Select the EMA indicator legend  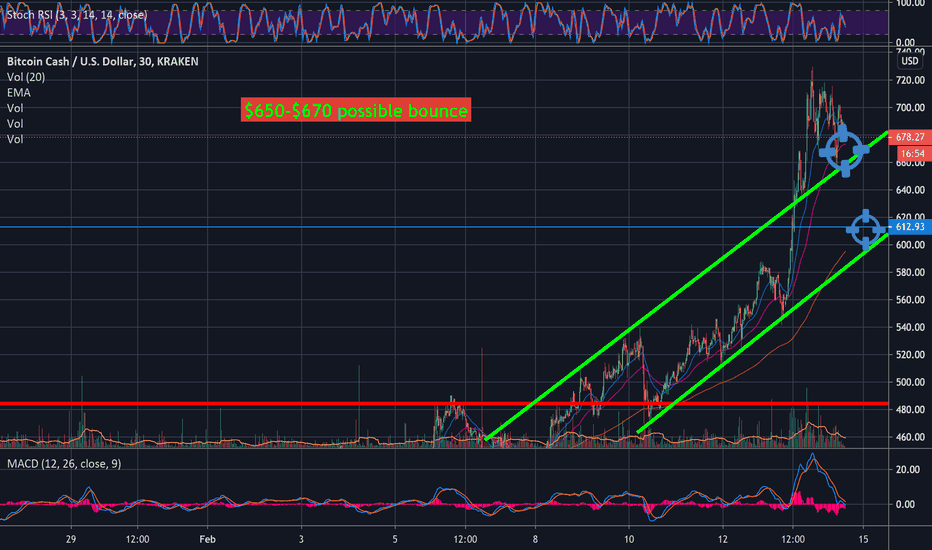(x=19, y=93)
